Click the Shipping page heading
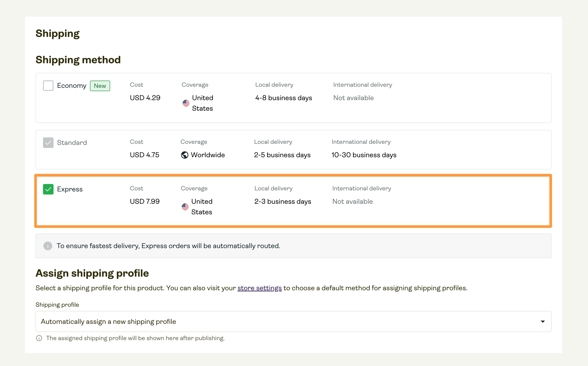Screen dimensions: 588x366 pos(57,33)
